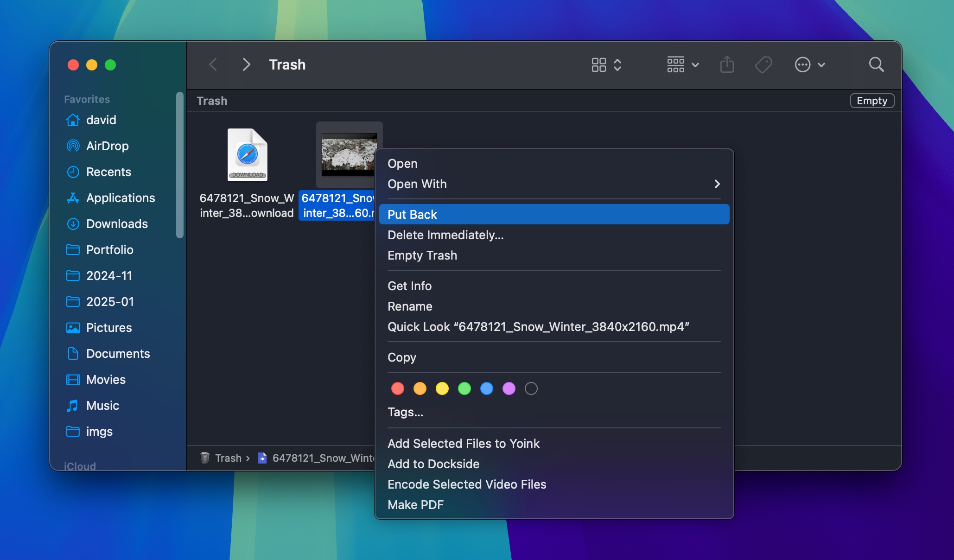The width and height of the screenshot is (954, 560).
Task: Click the green zoom window button
Action: click(110, 65)
